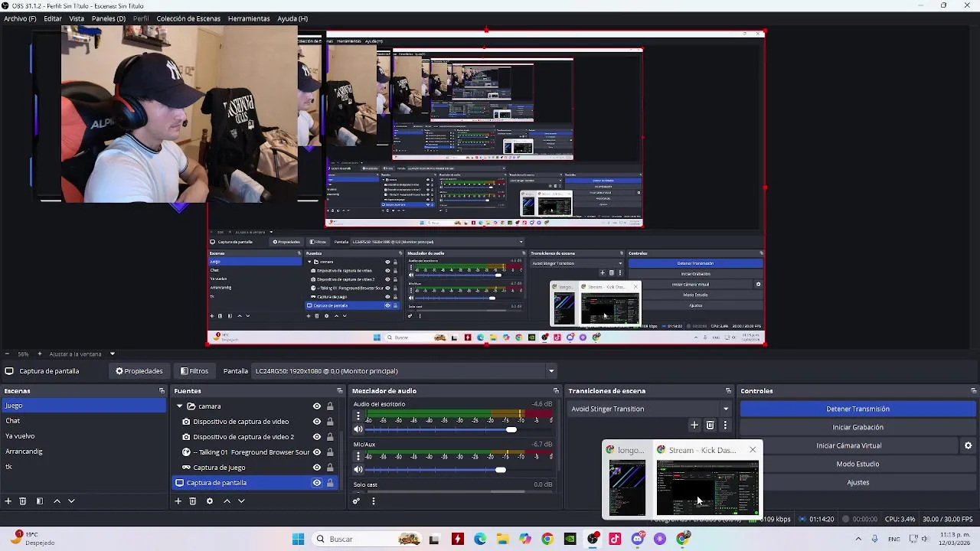Undock the Transiciones de escena panel
The image size is (980, 551).
[x=728, y=391]
